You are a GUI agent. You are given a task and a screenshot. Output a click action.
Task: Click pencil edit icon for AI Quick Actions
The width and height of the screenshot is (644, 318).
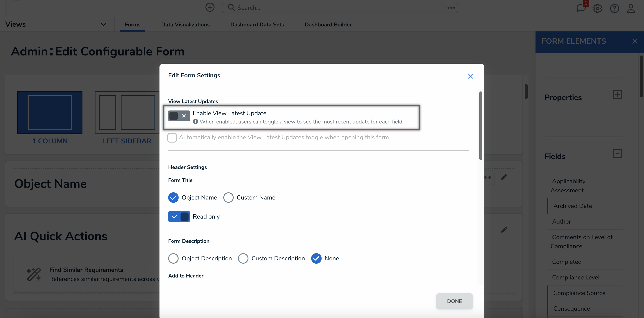[x=504, y=230]
